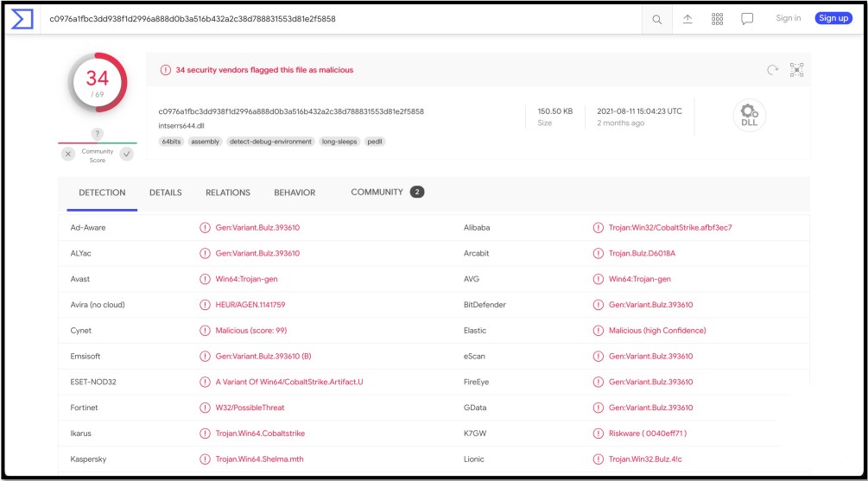Click alert icon in Ikarus row
Viewport: 868px width, 481px height.
[x=205, y=434]
